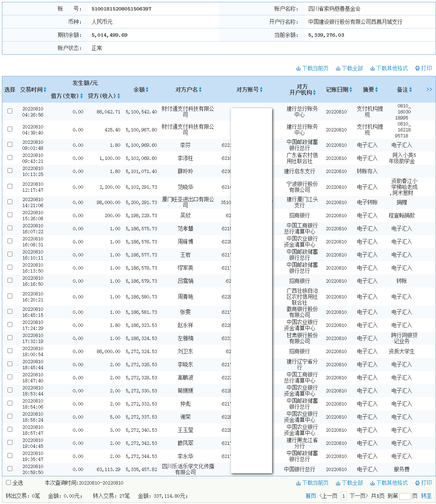This screenshot has height=504, width=436.
Task: Sort by 对方账号 column arrows
Action: pyautogui.click(x=261, y=89)
